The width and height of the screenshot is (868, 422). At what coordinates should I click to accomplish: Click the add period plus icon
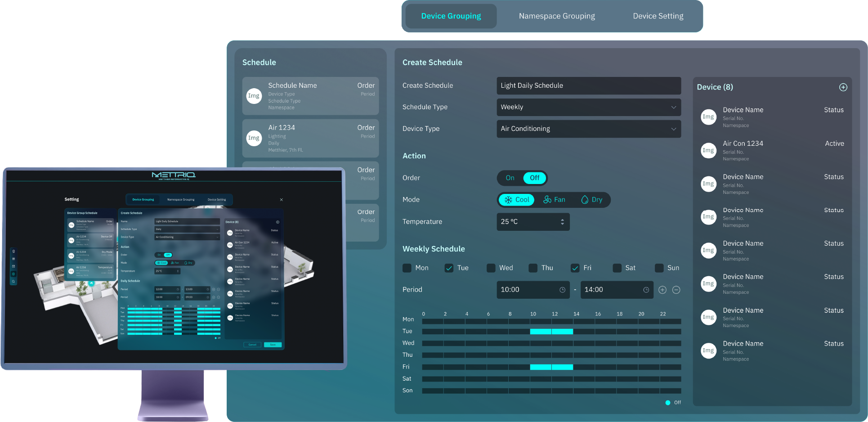point(662,290)
